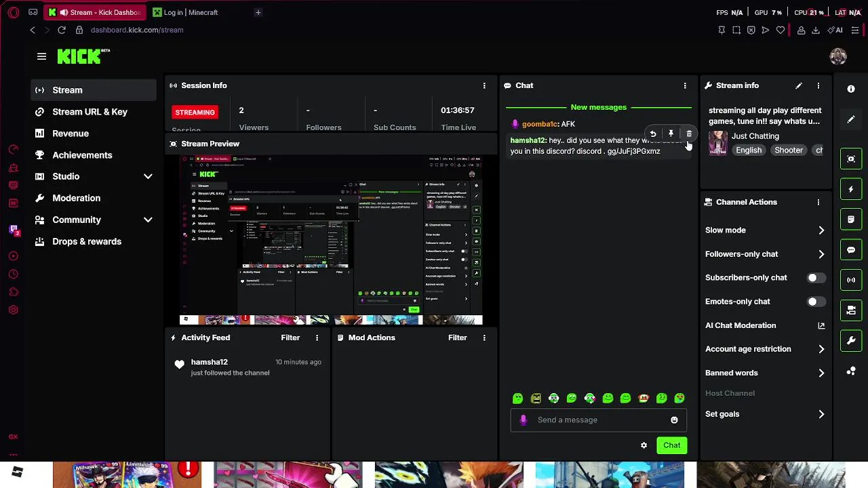The width and height of the screenshot is (868, 488).
Task: Click the goomba1c username in chat
Action: tap(540, 124)
